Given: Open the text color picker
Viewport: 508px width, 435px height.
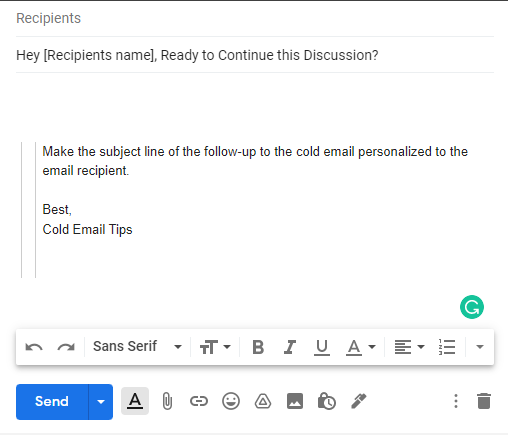Looking at the screenshot, I should [361, 347].
